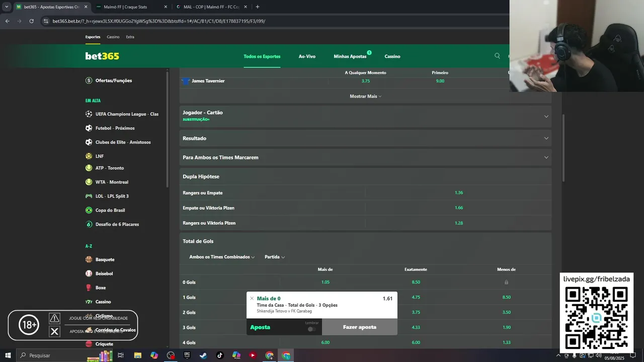Viewport: 644px width, 362px height.
Task: Click the Basquete basketball icon
Action: (x=89, y=259)
